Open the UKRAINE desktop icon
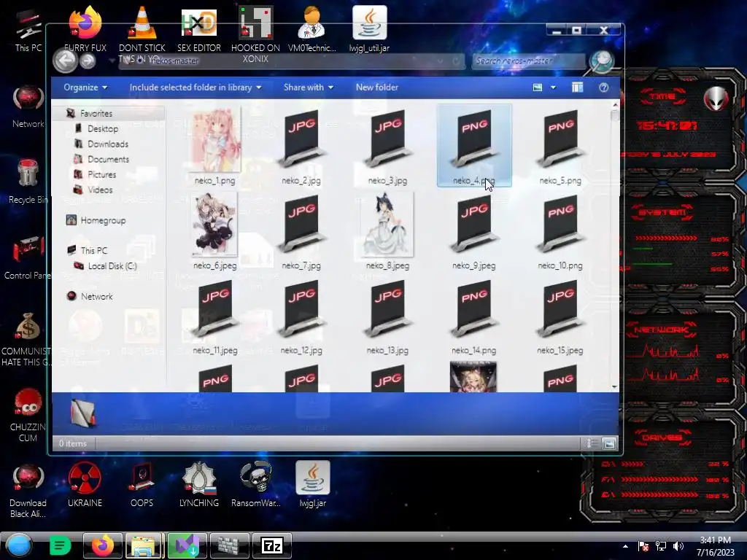The height and width of the screenshot is (560, 747). click(x=85, y=484)
